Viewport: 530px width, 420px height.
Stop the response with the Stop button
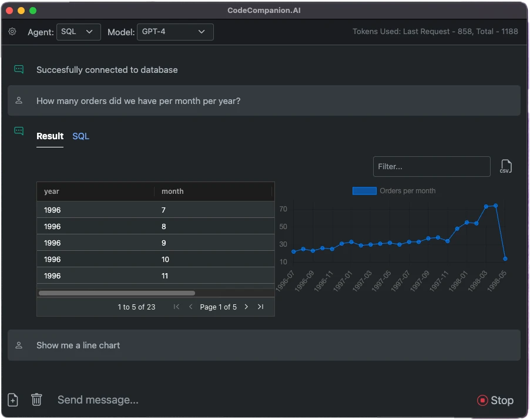pos(495,401)
